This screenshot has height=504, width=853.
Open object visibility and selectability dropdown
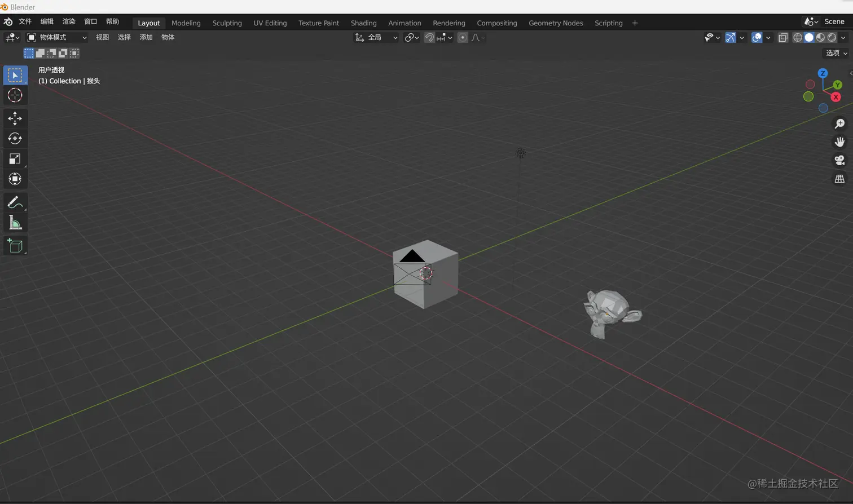coord(712,38)
